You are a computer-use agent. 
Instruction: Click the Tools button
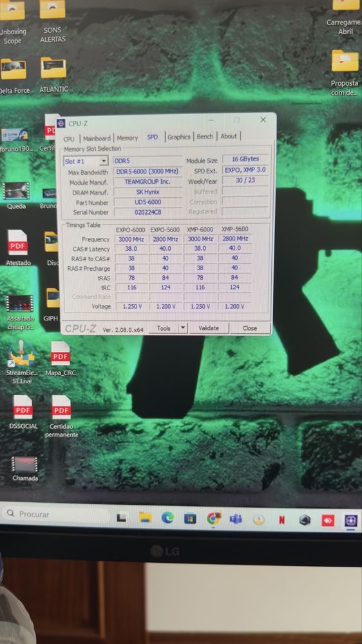point(164,328)
